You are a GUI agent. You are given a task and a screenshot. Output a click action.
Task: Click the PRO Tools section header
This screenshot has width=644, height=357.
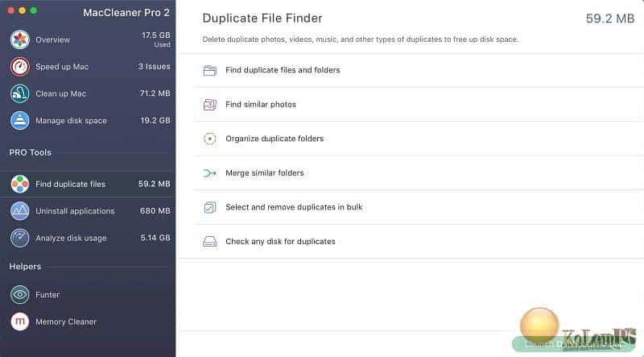point(31,152)
